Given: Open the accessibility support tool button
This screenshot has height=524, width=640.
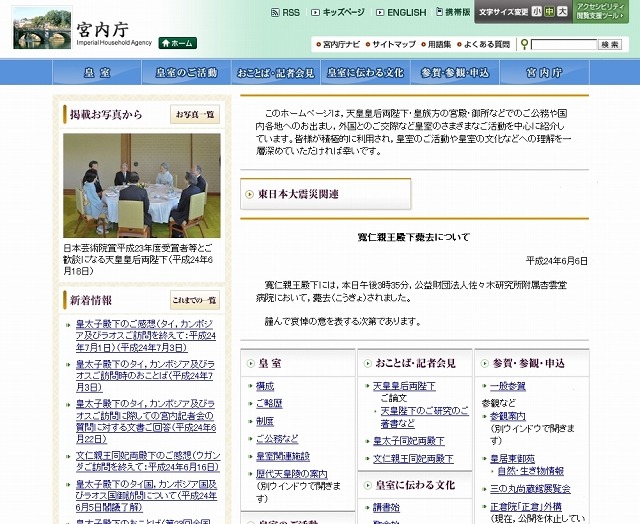Looking at the screenshot, I should (600, 11).
